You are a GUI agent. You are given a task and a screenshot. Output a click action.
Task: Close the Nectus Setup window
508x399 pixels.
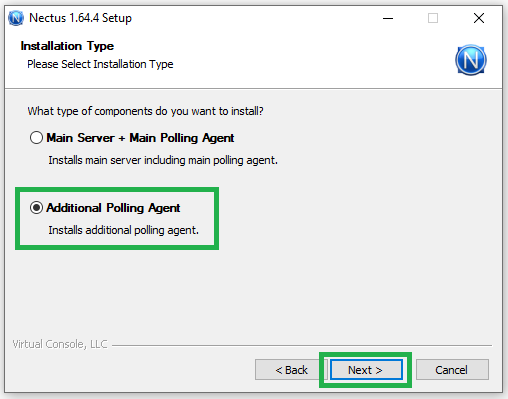click(479, 18)
